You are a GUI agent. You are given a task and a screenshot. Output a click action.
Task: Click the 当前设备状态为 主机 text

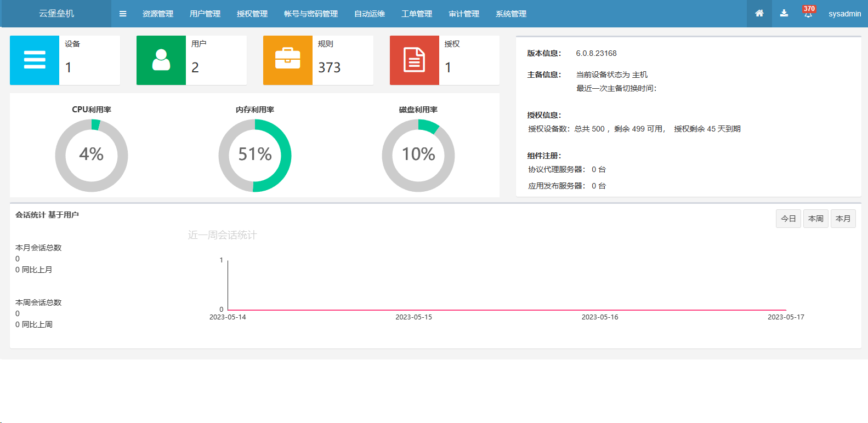[x=612, y=75]
